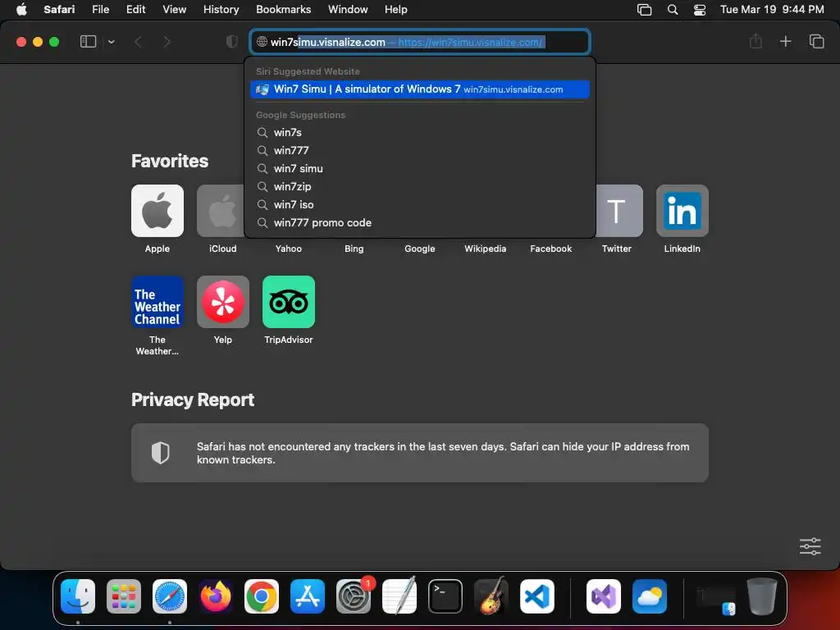Click the Safari address bar field
This screenshot has width=840, height=630.
pyautogui.click(x=420, y=42)
